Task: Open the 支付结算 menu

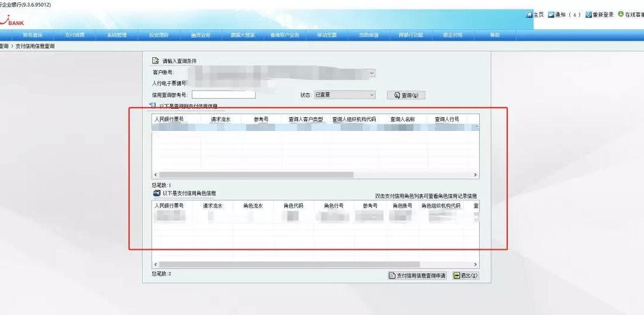Action: [75, 35]
